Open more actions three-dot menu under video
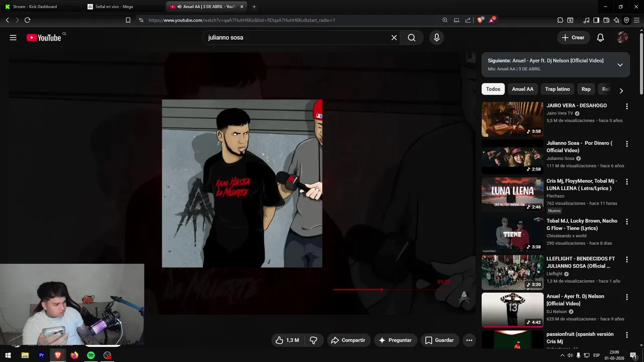 [x=469, y=340]
